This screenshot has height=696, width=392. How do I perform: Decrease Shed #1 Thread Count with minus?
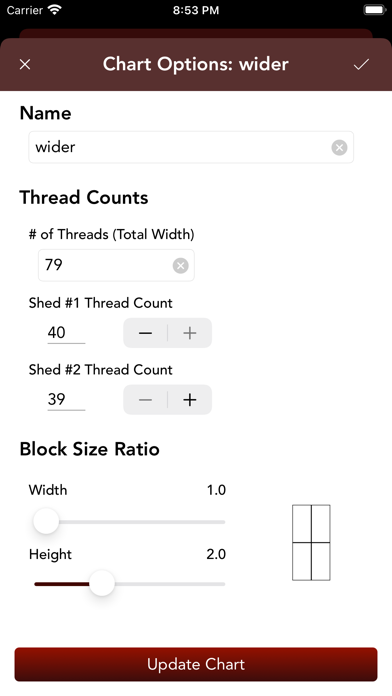[145, 333]
